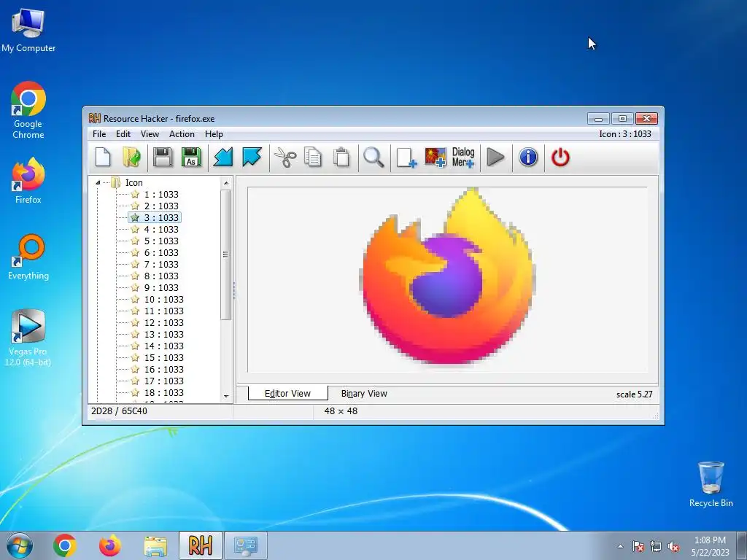The image size is (747, 560).
Task: Select tree item 17 : 1033
Action: coord(163,381)
